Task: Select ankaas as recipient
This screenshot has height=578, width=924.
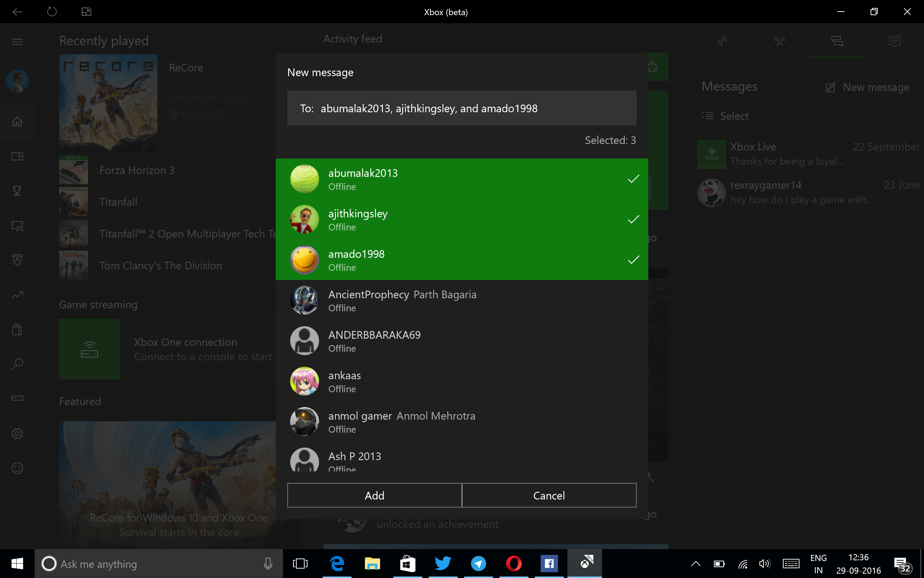Action: [462, 381]
